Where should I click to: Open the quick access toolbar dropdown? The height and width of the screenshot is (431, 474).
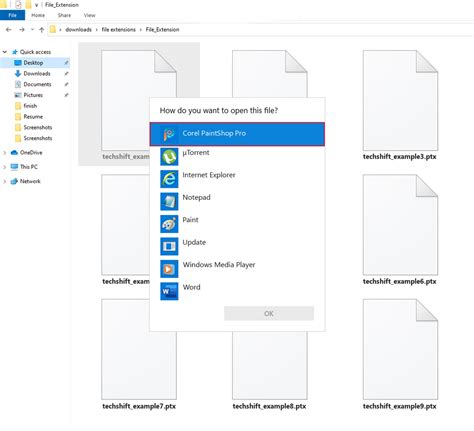pos(36,5)
